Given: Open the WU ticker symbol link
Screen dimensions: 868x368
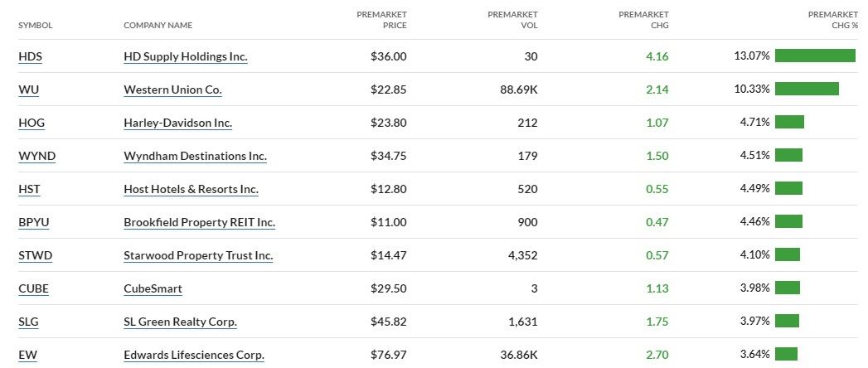Looking at the screenshot, I should click(28, 90).
